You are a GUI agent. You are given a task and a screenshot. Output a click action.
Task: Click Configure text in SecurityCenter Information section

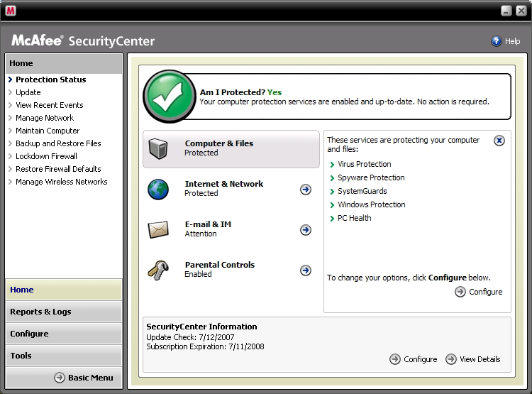(421, 359)
